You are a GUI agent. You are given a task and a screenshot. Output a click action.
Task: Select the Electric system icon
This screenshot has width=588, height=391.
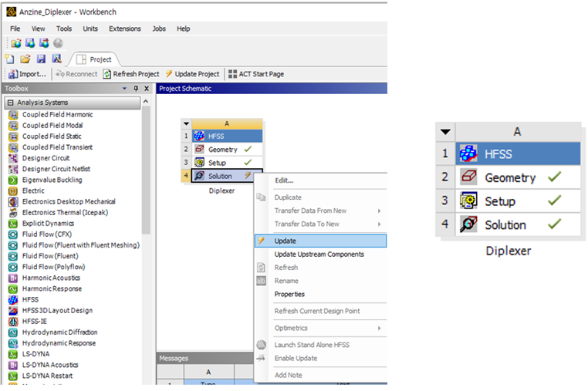[13, 190]
